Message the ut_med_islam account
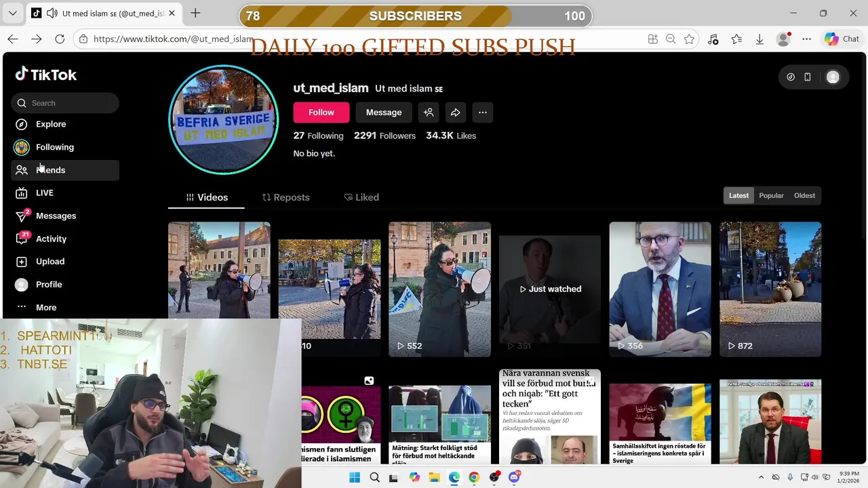Image resolution: width=868 pixels, height=488 pixels. click(x=384, y=113)
